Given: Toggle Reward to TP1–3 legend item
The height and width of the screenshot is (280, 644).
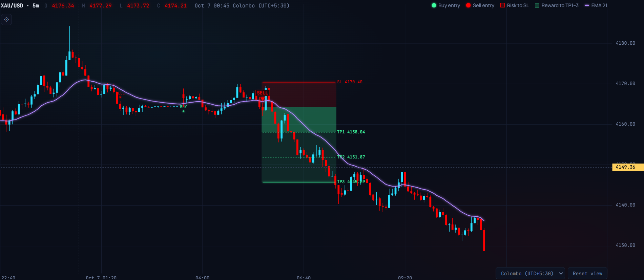Looking at the screenshot, I should 557,5.
